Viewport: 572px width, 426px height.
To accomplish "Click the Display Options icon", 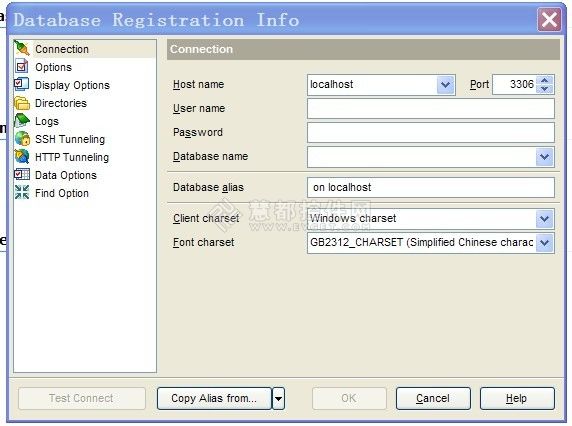I will coord(22,84).
